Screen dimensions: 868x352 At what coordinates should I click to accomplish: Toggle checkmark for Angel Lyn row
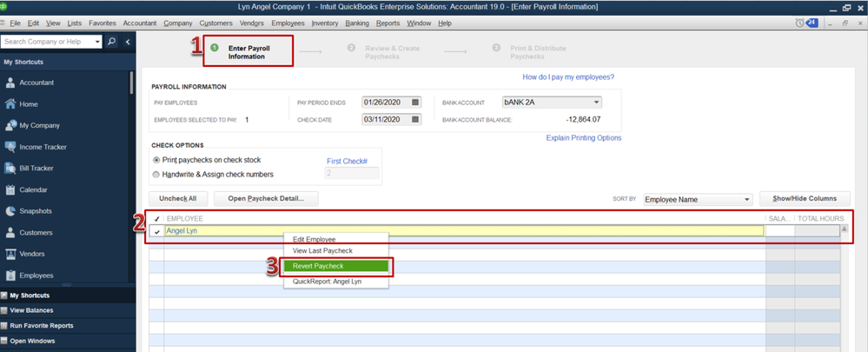(156, 231)
